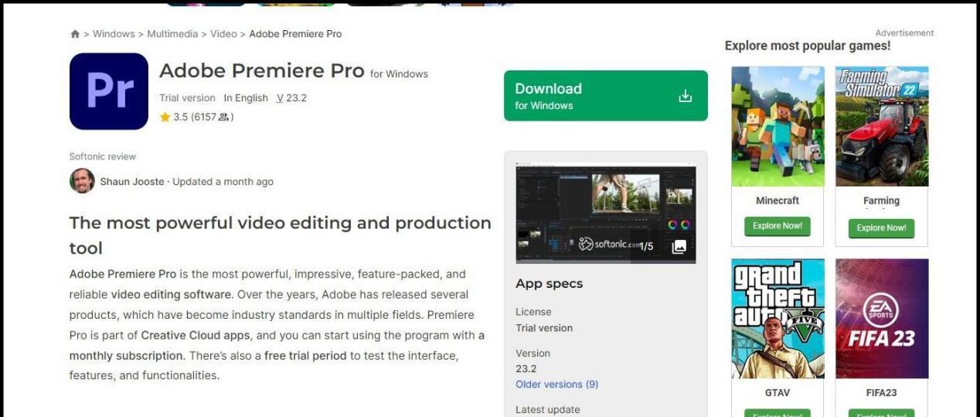Go to the Video breadcrumb category
The width and height of the screenshot is (980, 417).
coord(223,34)
